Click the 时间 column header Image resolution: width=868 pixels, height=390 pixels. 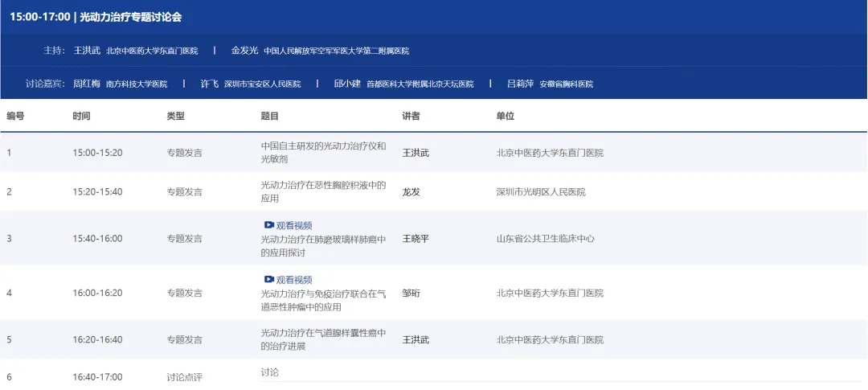pyautogui.click(x=81, y=116)
